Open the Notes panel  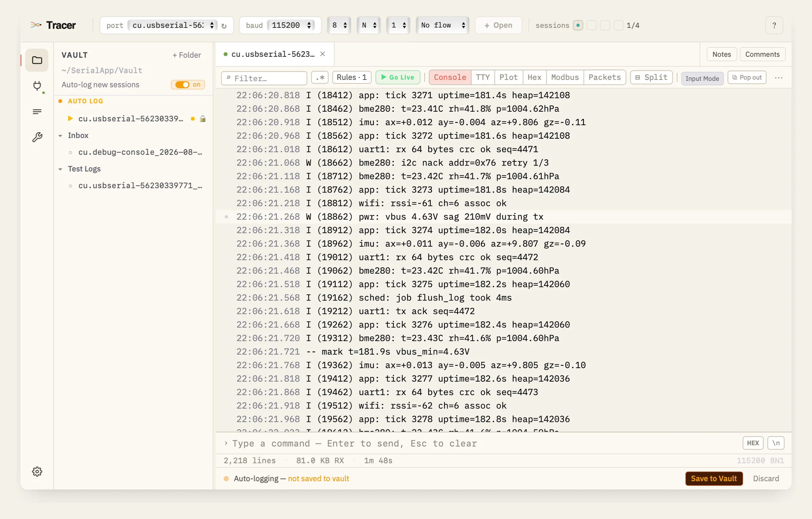(722, 54)
